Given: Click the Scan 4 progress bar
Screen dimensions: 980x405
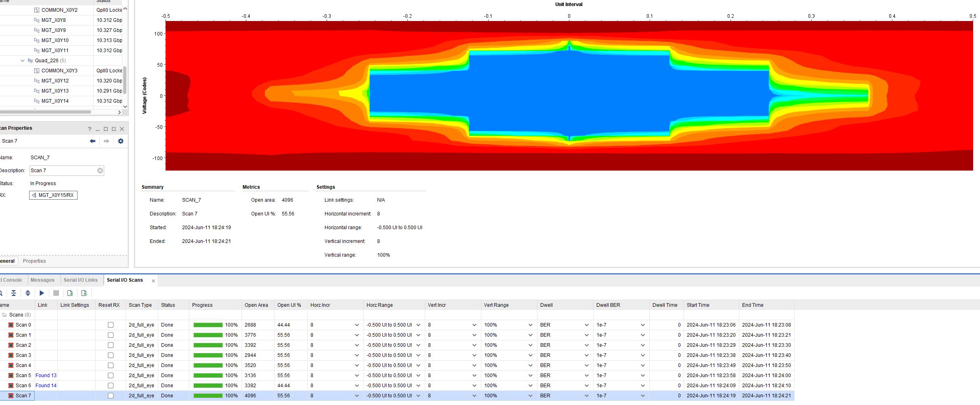Looking at the screenshot, I should point(208,365).
